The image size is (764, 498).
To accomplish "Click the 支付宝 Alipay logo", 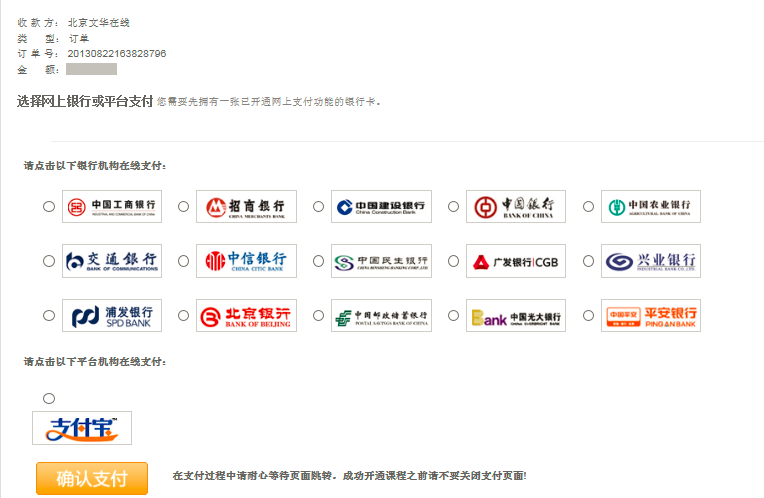I will (x=82, y=428).
